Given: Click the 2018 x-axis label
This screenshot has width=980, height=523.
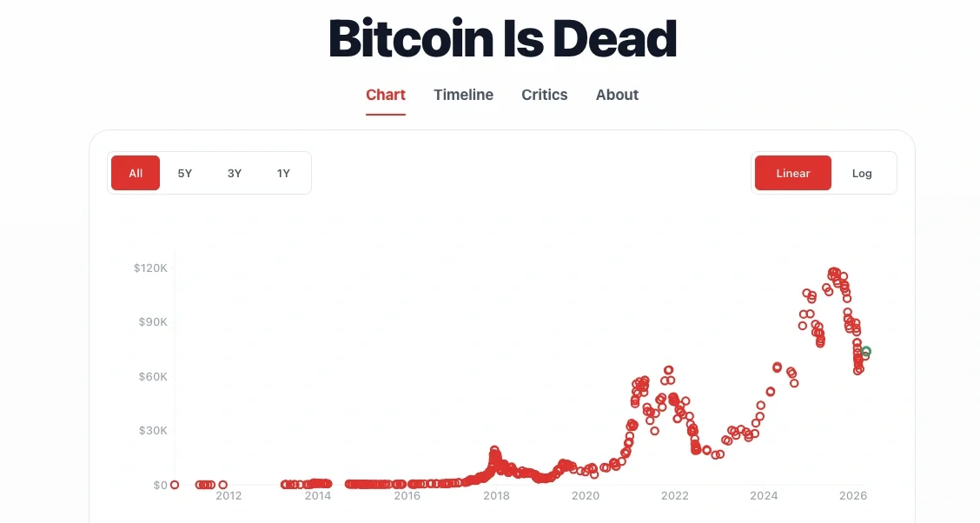Looking at the screenshot, I should point(496,496).
